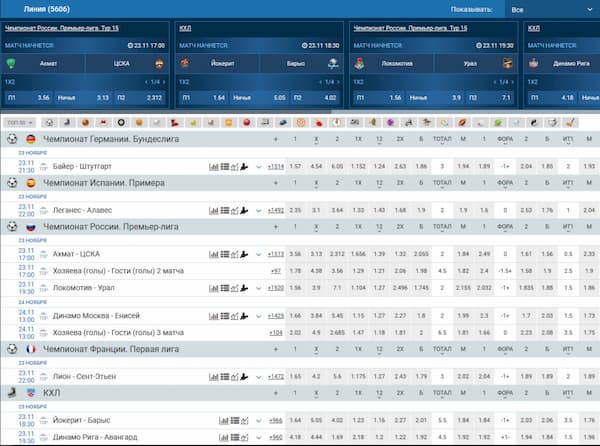Open bar chart statistics for Байер - Штутгарт
This screenshot has width=600, height=446.
(214, 166)
